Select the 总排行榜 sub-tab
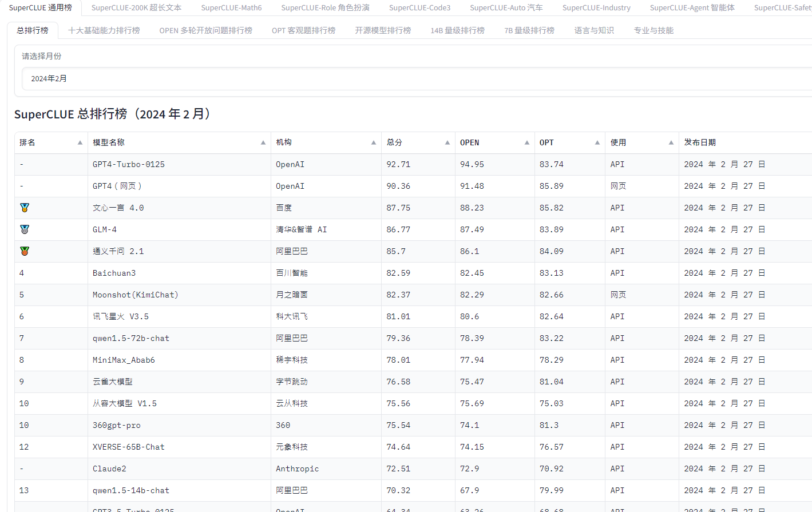 [x=33, y=30]
